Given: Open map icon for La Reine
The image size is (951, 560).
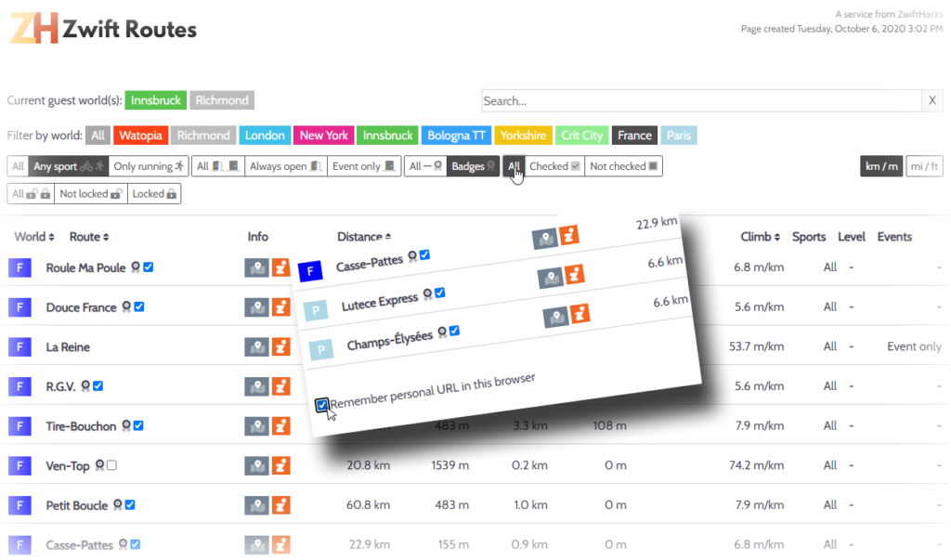Looking at the screenshot, I should pos(256,347).
